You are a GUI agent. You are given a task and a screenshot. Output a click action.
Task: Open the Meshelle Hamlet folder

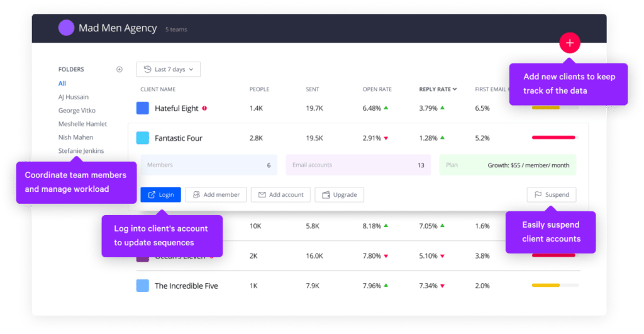(82, 124)
